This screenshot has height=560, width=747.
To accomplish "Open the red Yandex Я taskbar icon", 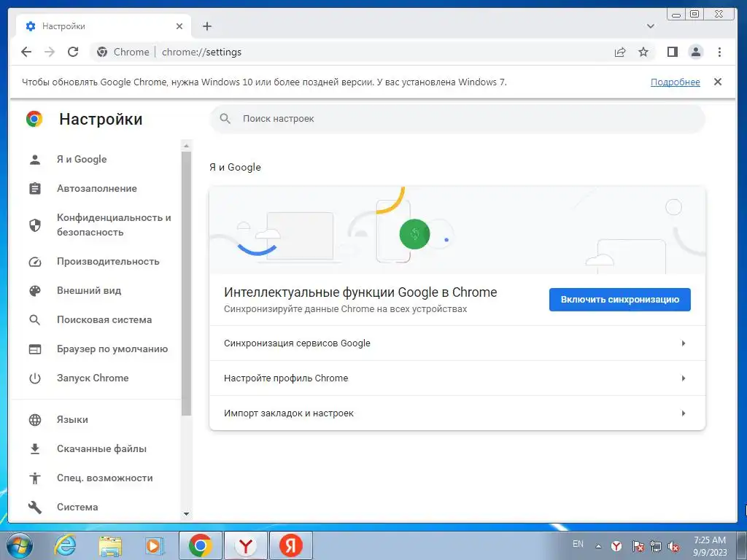I will pos(291,545).
